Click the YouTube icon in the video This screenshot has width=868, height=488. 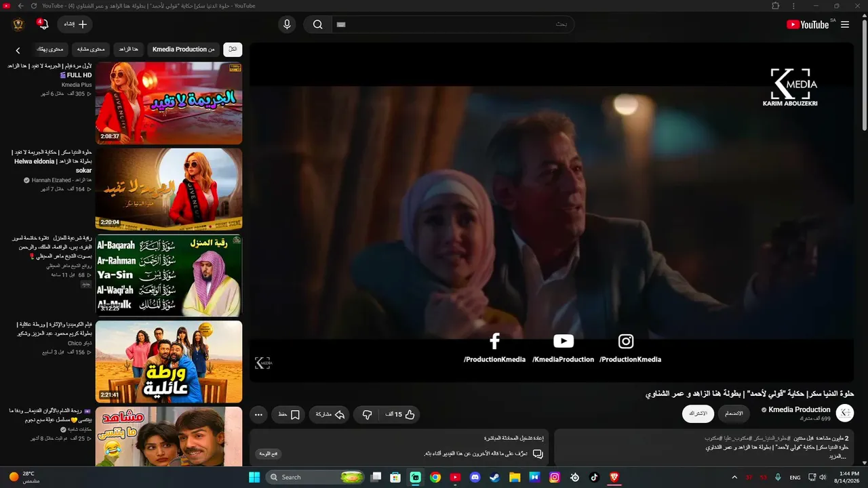click(564, 342)
